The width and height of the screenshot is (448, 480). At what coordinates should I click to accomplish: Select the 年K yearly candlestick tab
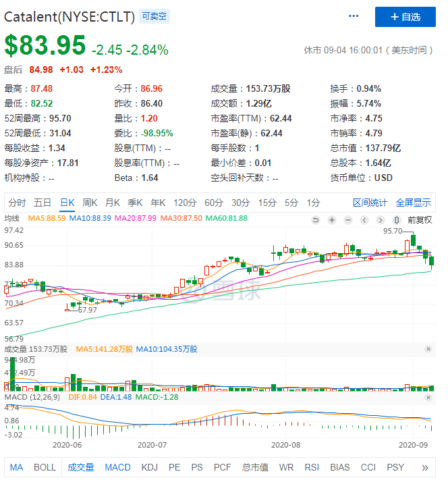tap(158, 203)
